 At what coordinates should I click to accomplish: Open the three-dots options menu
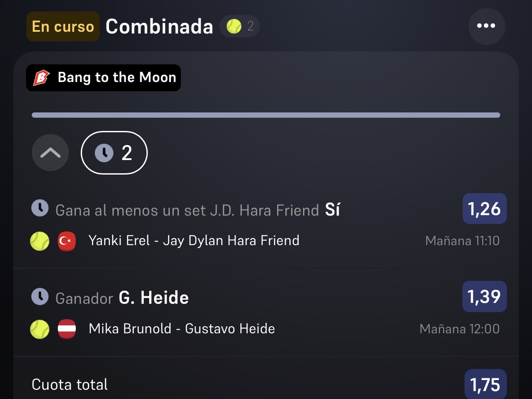[487, 26]
